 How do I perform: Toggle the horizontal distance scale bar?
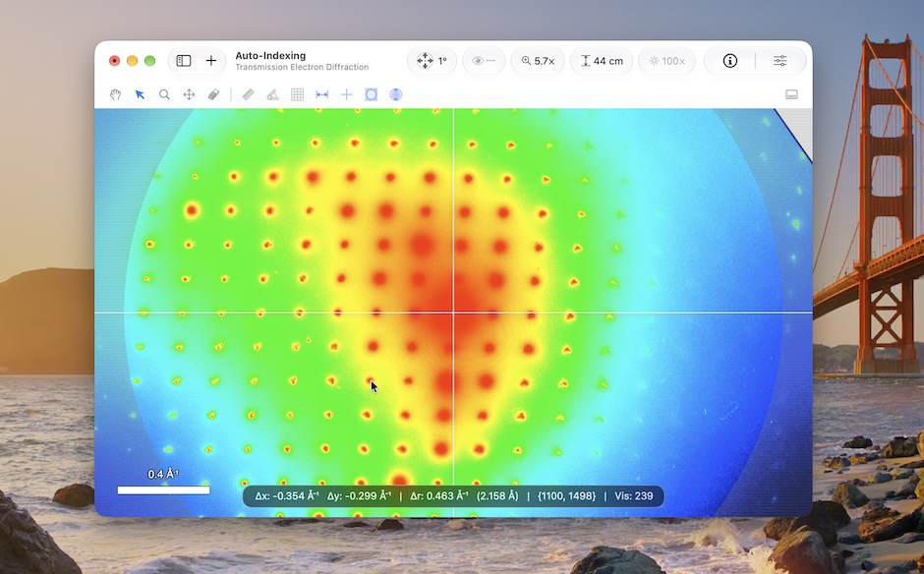point(321,94)
